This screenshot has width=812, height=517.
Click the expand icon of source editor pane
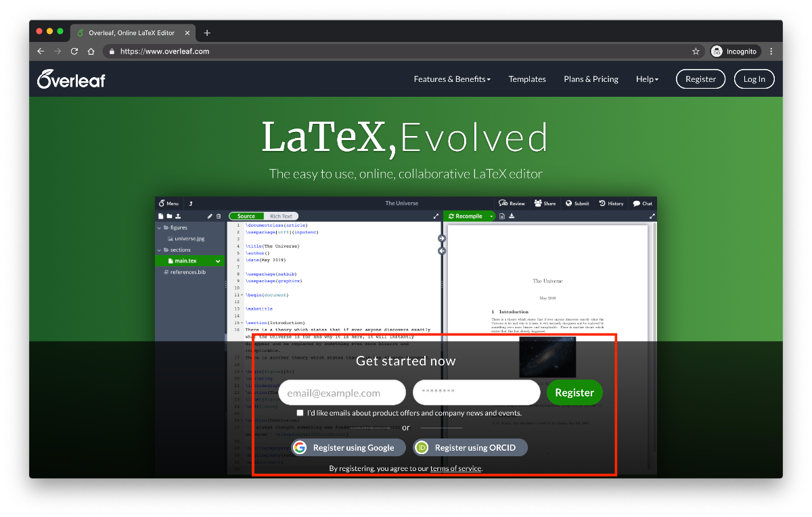pos(436,217)
